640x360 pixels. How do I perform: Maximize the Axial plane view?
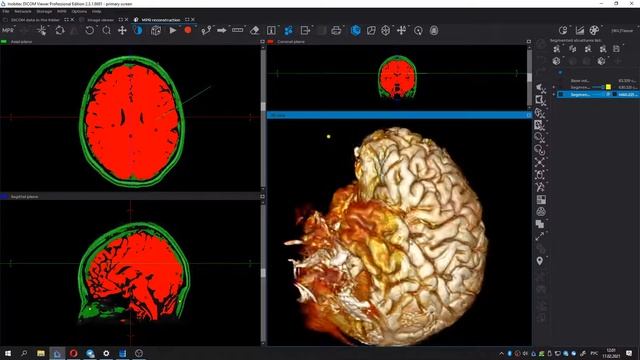coord(262,42)
